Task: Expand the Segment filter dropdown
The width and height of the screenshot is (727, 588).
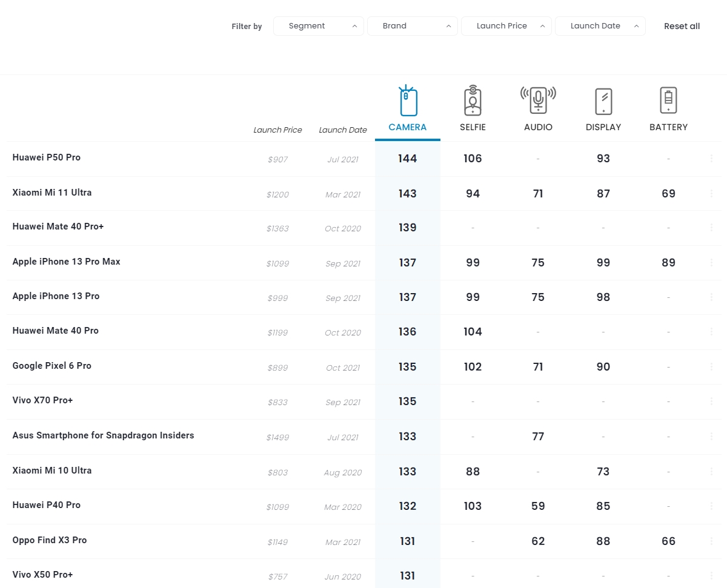Action: click(x=319, y=26)
